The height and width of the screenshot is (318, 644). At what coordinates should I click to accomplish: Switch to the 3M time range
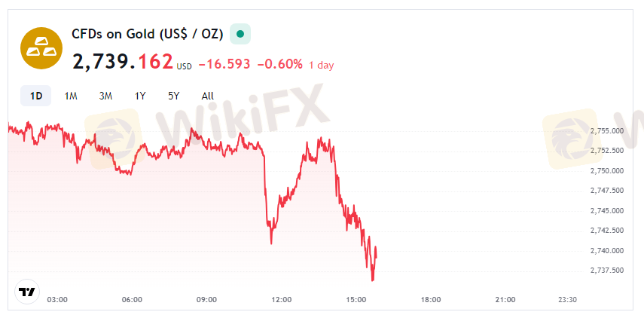point(105,96)
